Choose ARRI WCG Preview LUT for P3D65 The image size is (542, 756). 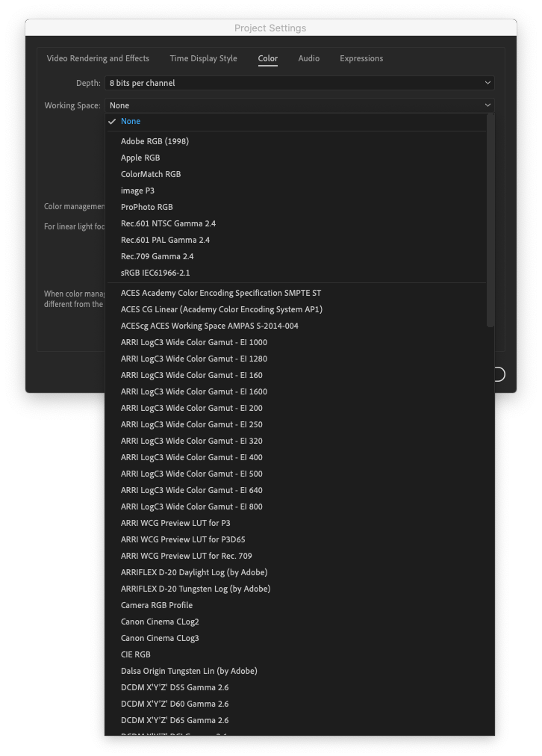click(183, 539)
